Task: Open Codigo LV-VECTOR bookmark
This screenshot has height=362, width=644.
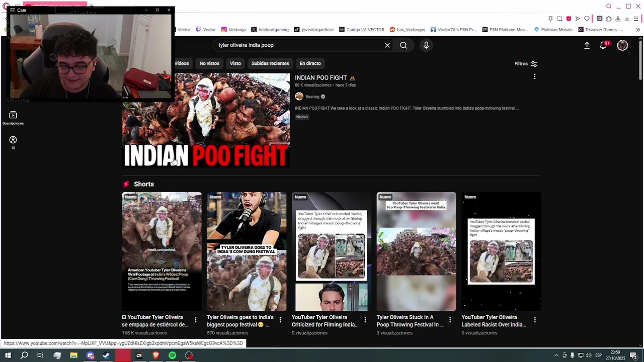Action: coord(362,30)
